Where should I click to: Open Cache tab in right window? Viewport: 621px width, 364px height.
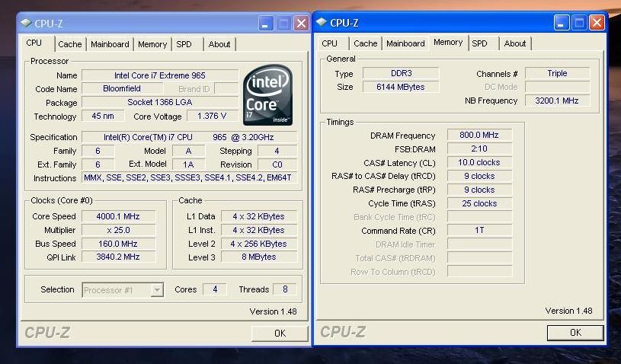click(x=365, y=43)
